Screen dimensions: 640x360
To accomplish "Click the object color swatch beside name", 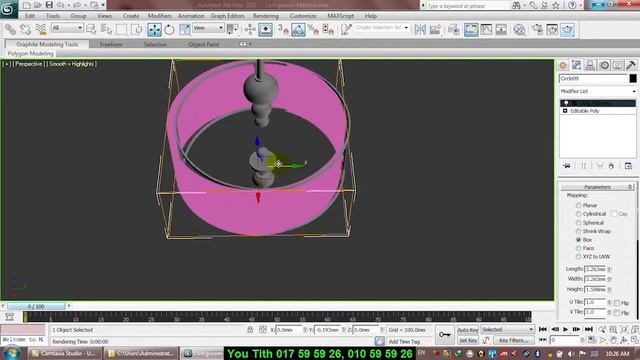I will tap(633, 78).
